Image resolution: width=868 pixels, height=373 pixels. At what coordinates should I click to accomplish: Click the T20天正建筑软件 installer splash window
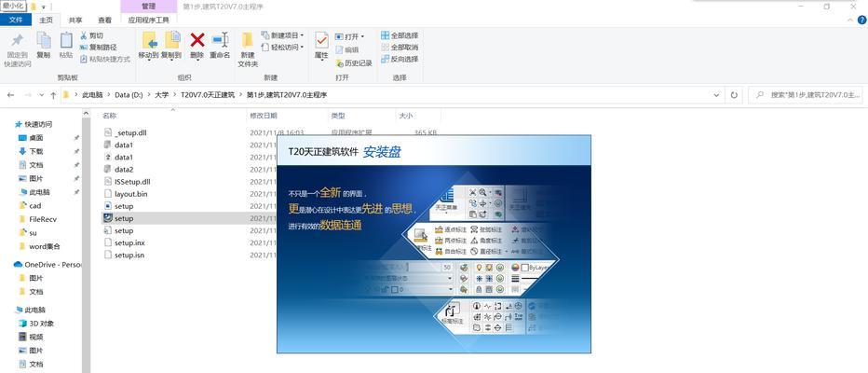[x=433, y=244]
